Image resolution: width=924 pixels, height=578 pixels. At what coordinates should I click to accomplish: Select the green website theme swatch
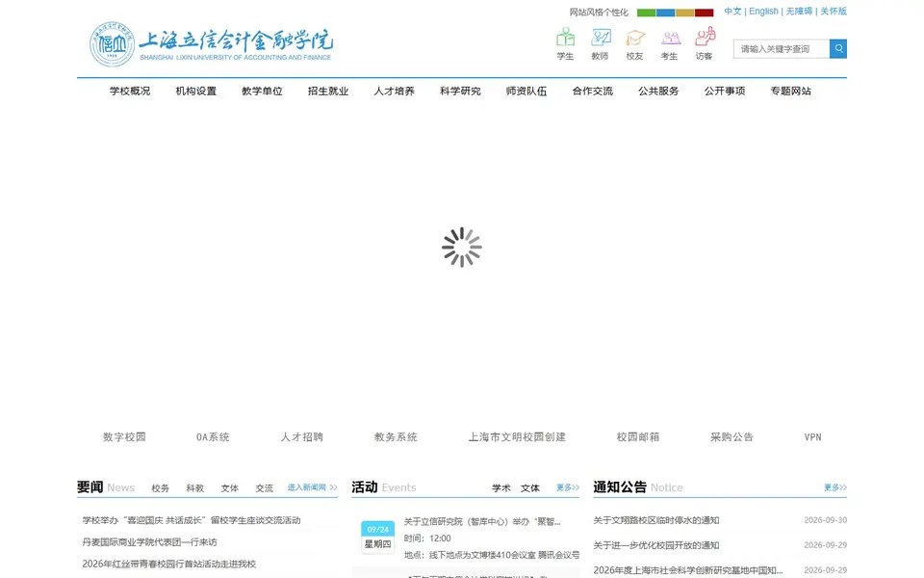(646, 13)
